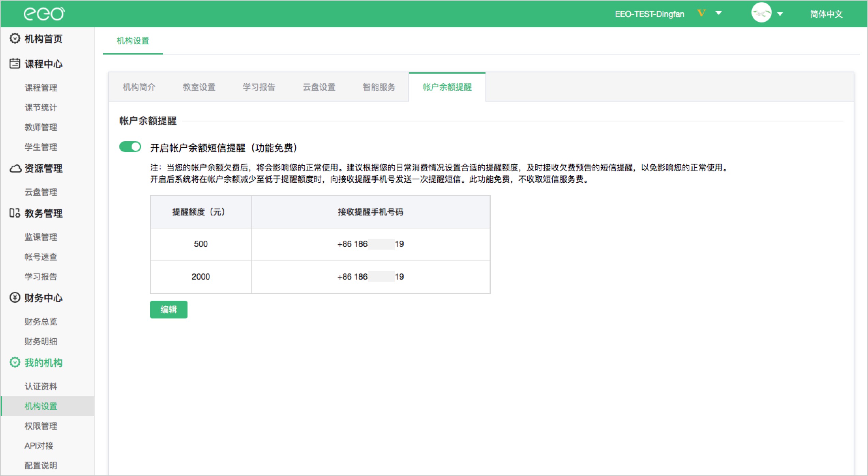Click the 课程中心 section heading
868x476 pixels.
coord(44,64)
